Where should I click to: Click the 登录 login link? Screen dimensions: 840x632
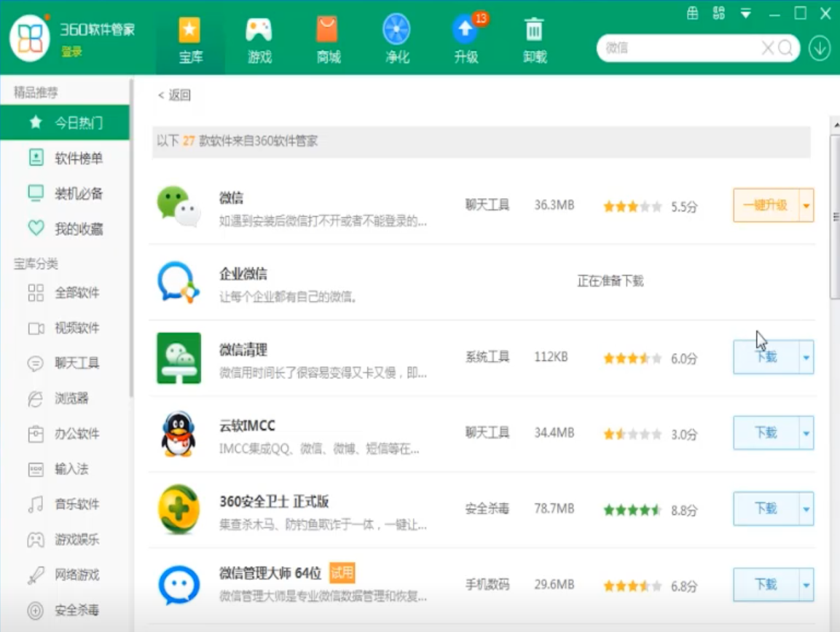click(x=71, y=52)
